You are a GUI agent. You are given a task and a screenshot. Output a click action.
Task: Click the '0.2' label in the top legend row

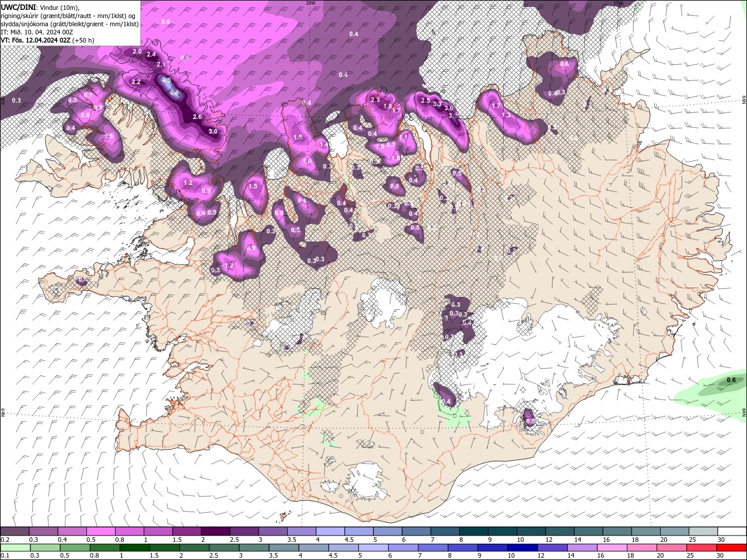click(x=5, y=540)
